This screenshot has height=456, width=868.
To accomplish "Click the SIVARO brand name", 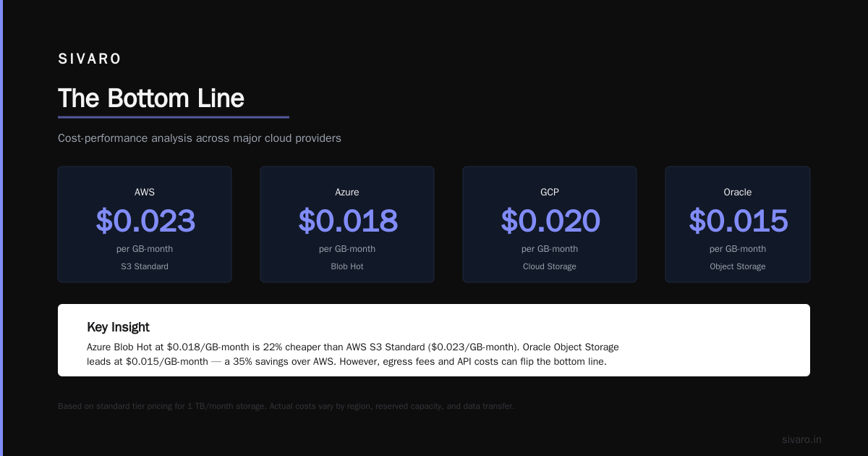I will (x=90, y=59).
